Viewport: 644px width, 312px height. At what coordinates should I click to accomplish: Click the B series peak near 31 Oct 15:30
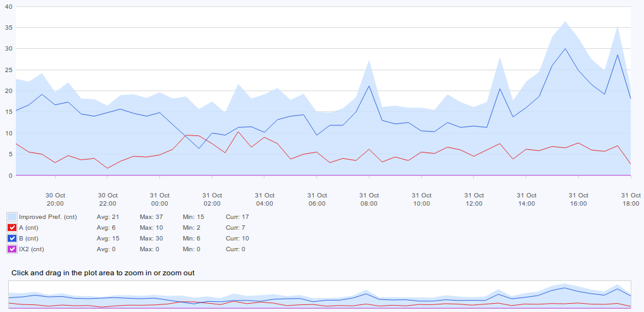coord(565,49)
